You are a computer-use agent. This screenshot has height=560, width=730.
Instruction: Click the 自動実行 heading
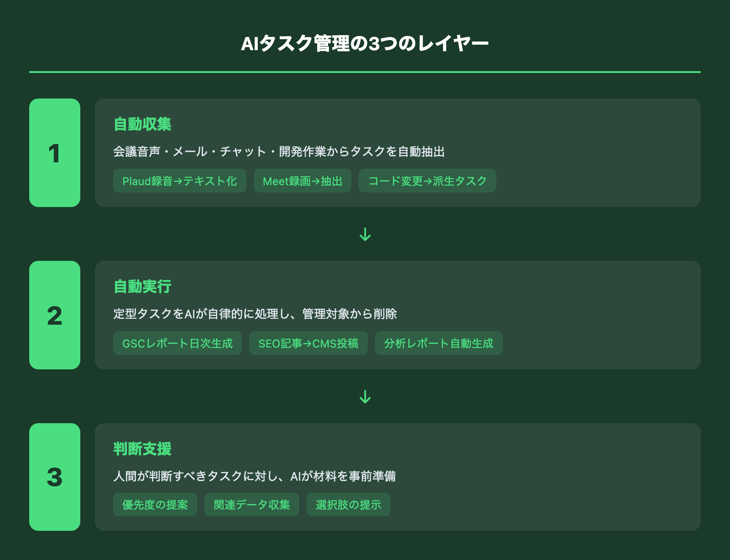[x=142, y=286]
